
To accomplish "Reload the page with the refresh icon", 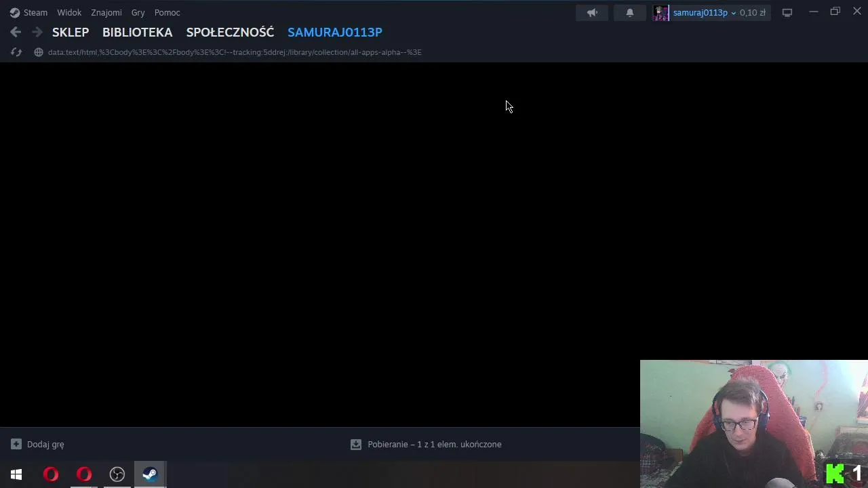I will click(16, 52).
